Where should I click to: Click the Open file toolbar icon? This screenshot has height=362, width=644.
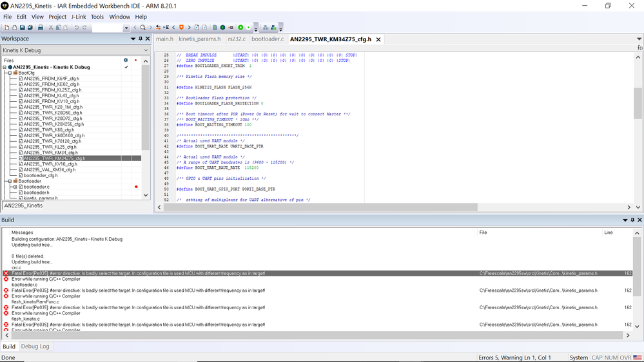14,28
